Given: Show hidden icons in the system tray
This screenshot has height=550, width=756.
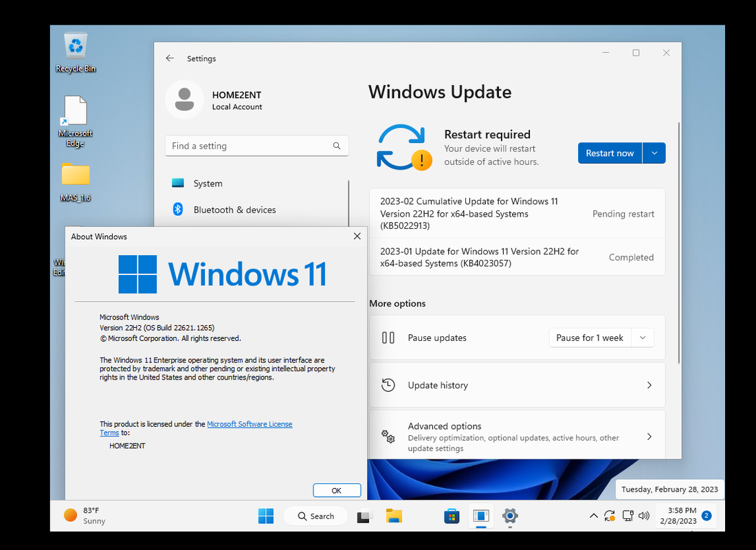Looking at the screenshot, I should [594, 516].
